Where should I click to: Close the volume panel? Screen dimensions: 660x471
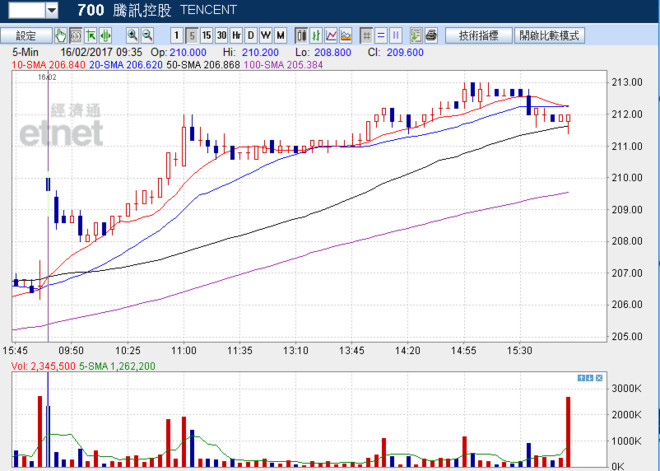pos(599,378)
